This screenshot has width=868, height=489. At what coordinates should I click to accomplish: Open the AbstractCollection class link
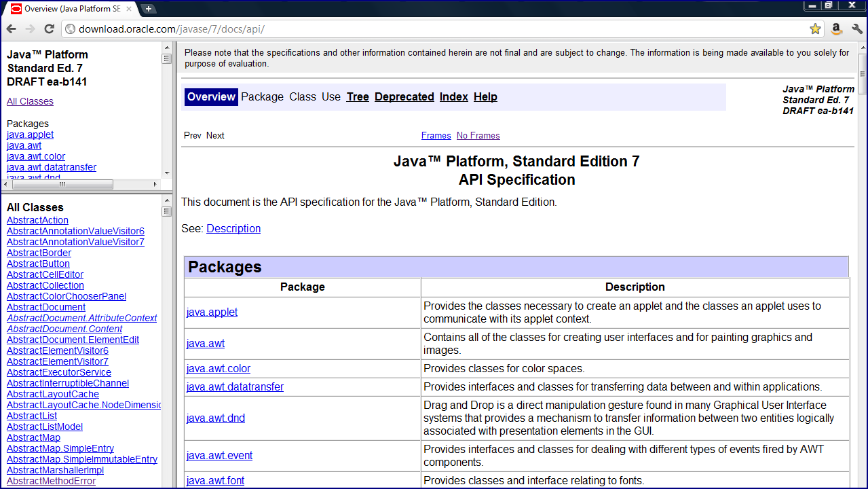pyautogui.click(x=45, y=286)
